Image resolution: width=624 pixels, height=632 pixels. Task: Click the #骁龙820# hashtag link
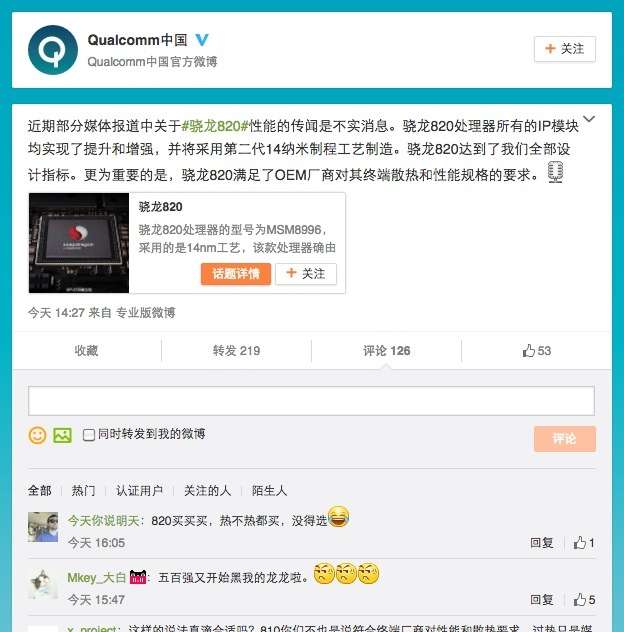pyautogui.click(x=215, y=126)
